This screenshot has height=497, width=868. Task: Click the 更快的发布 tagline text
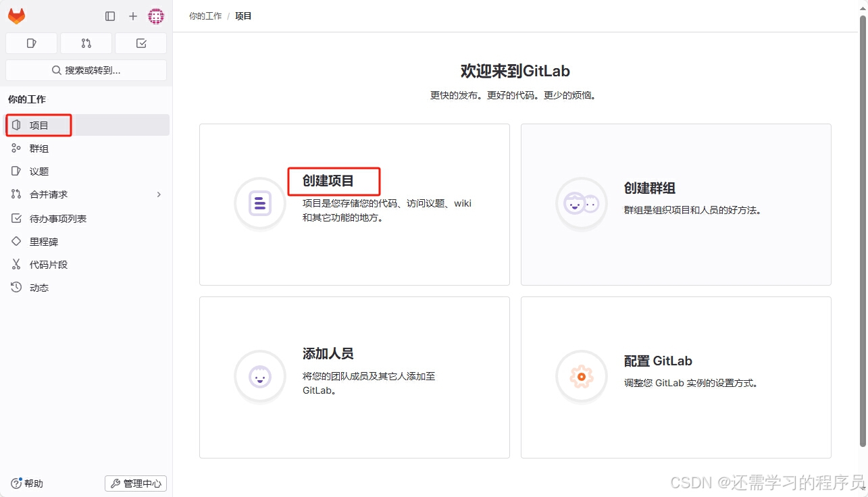[x=513, y=96]
